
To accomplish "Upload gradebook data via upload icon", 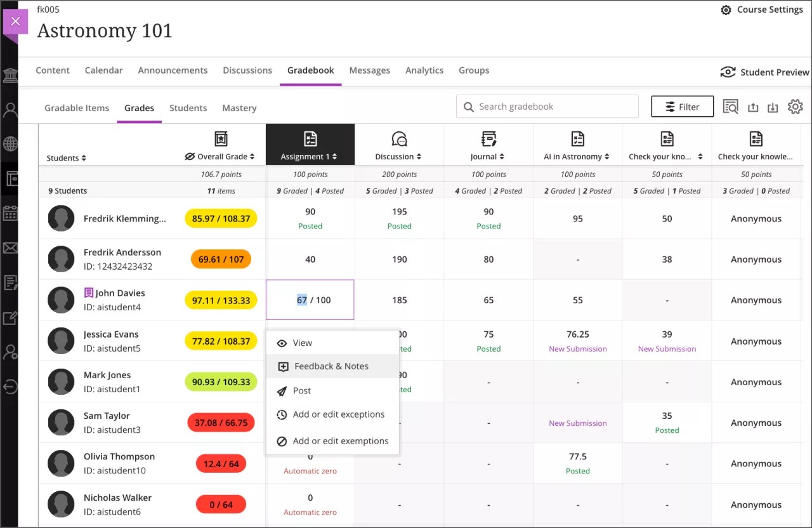I will pyautogui.click(x=753, y=107).
